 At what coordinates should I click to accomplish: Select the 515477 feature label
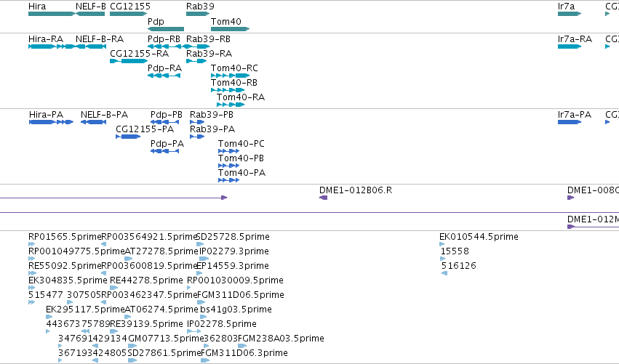click(46, 296)
